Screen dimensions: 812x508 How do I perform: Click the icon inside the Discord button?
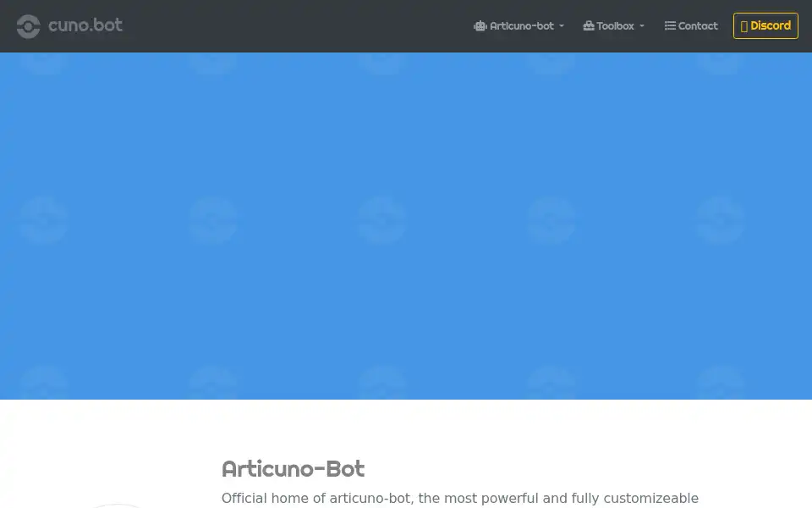click(x=744, y=26)
